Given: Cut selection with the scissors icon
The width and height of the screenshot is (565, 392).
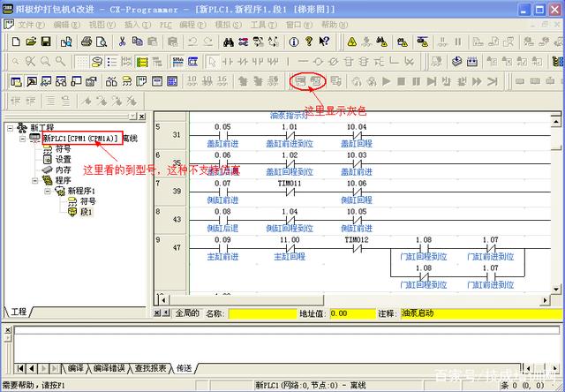Looking at the screenshot, I should [122, 41].
